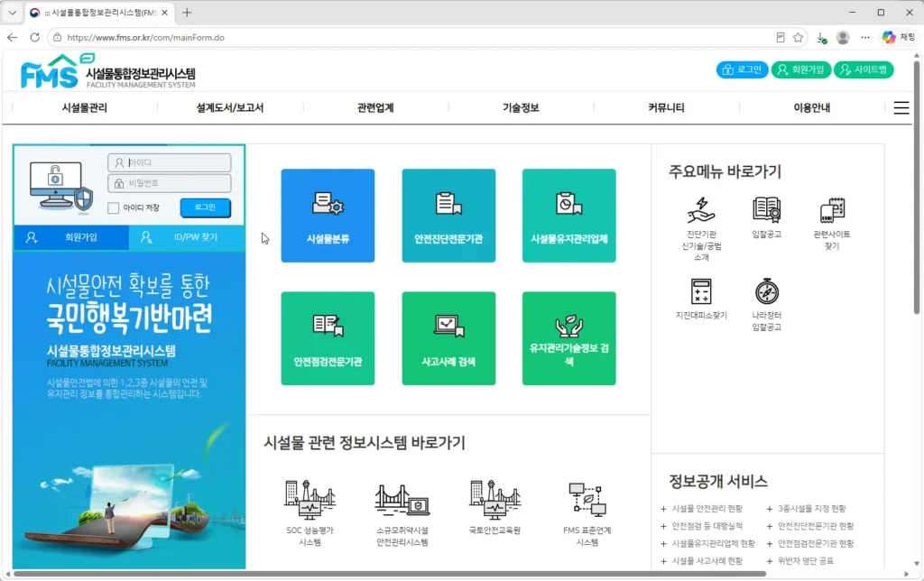Click the 국민행복기반마련 banner image

coord(129,410)
